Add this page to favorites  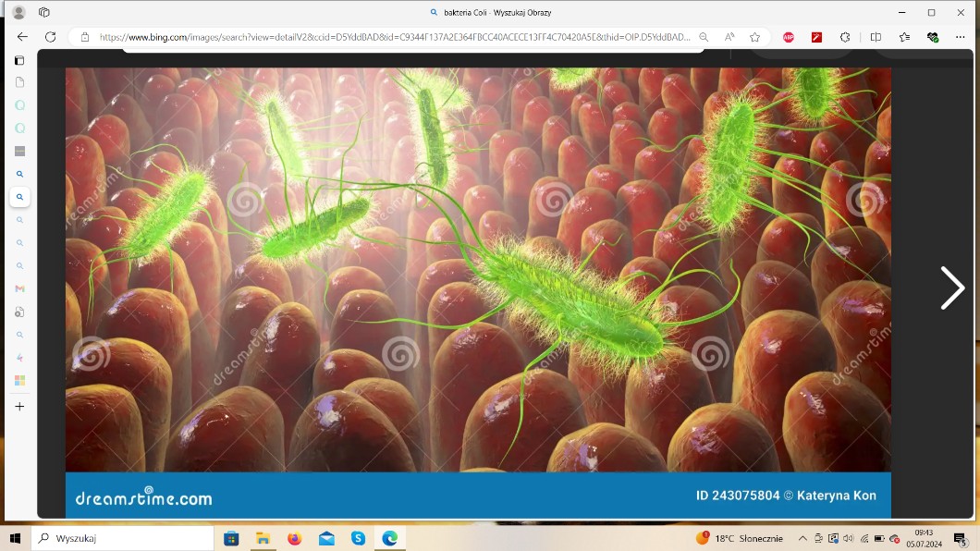tap(754, 37)
